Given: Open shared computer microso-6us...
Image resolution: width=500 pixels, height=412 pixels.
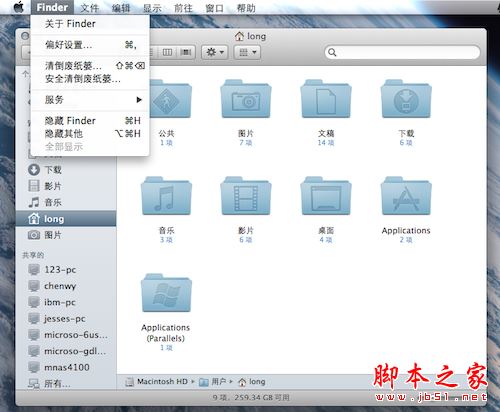Looking at the screenshot, I should tap(66, 335).
